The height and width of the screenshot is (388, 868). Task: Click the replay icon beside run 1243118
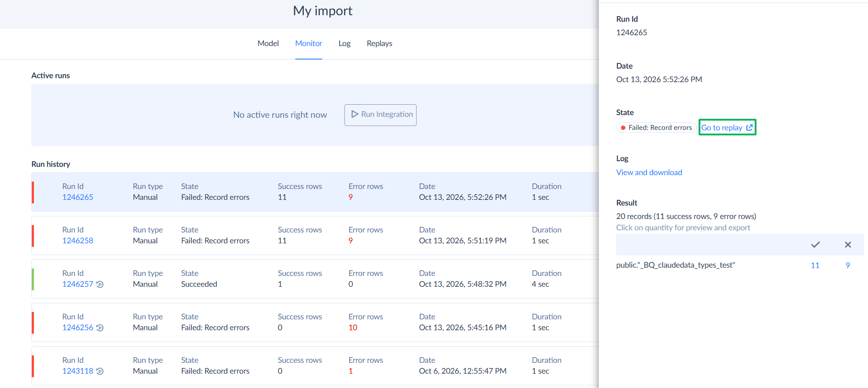pyautogui.click(x=100, y=371)
